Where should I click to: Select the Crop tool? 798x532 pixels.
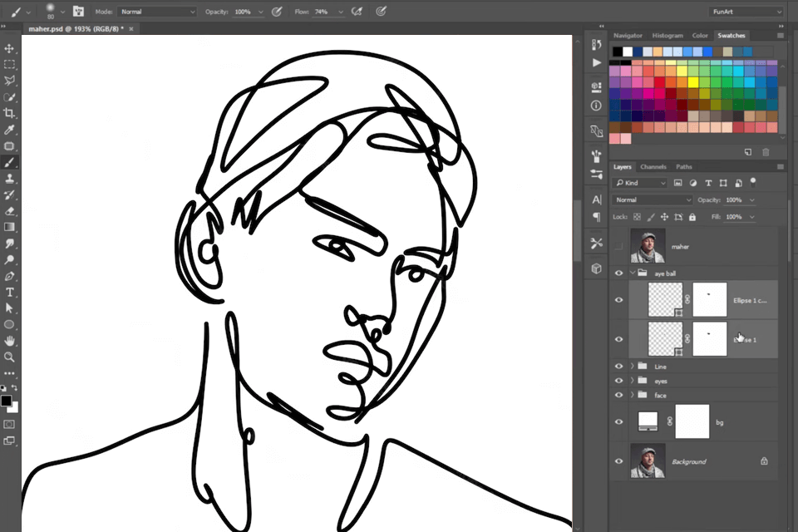[x=10, y=113]
